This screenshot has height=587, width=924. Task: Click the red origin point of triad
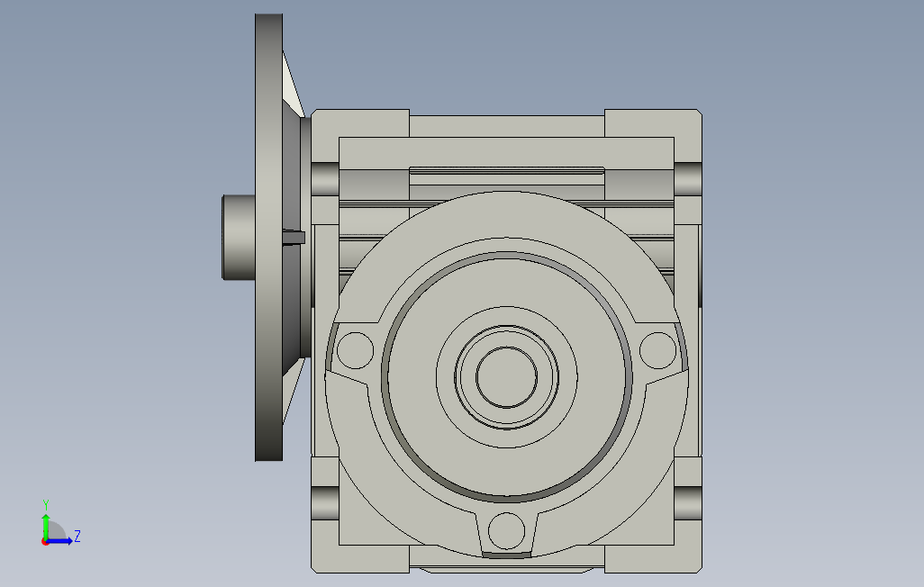point(45,542)
